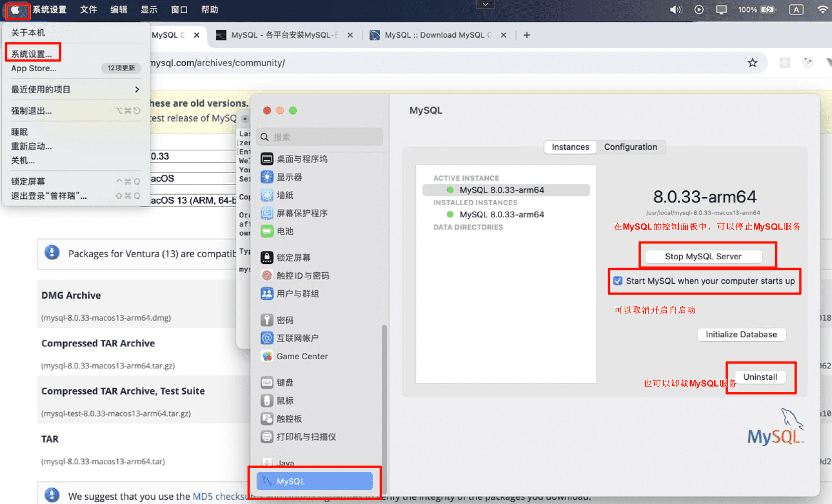Open Trackpad (触控板) settings
The image size is (832, 504).
coord(282,419)
